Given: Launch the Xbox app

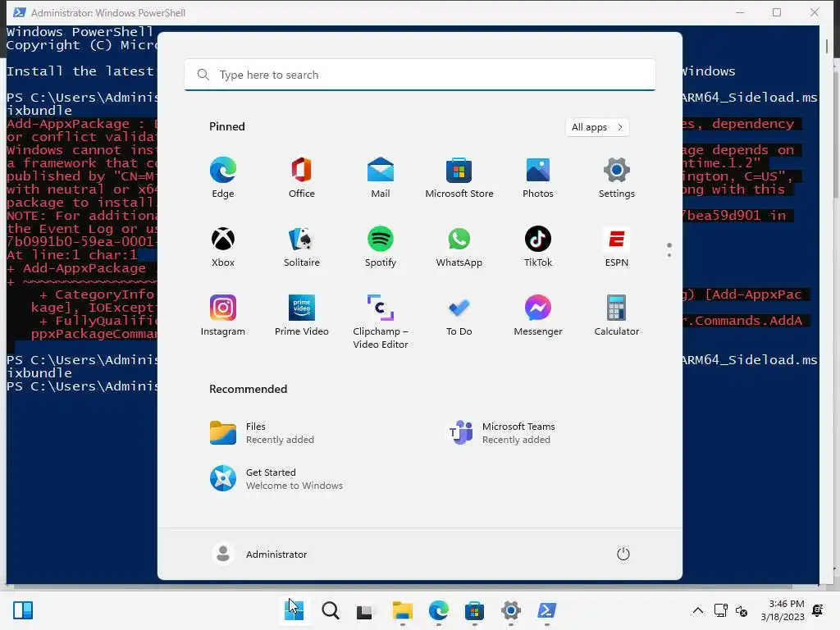Looking at the screenshot, I should 223,247.
